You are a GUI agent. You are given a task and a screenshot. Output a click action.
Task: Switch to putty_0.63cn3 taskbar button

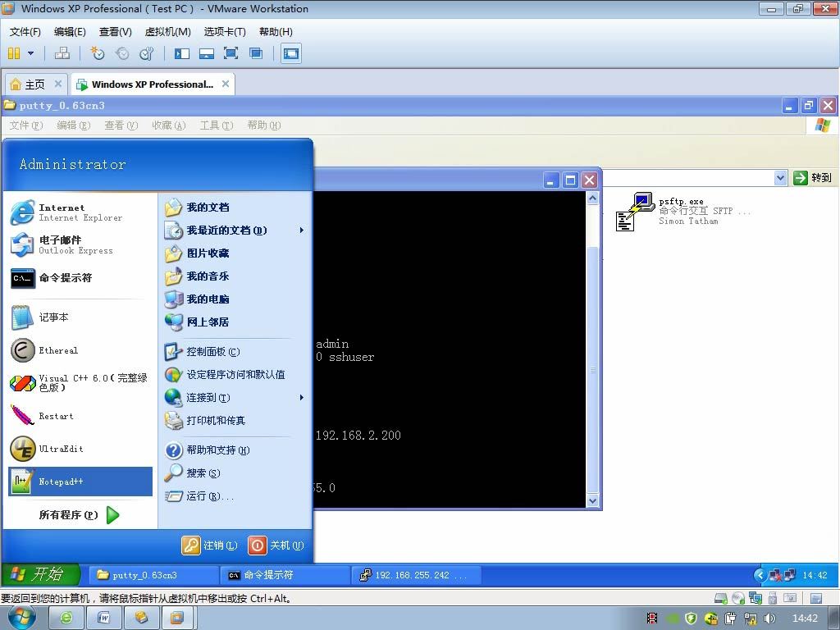[153, 575]
